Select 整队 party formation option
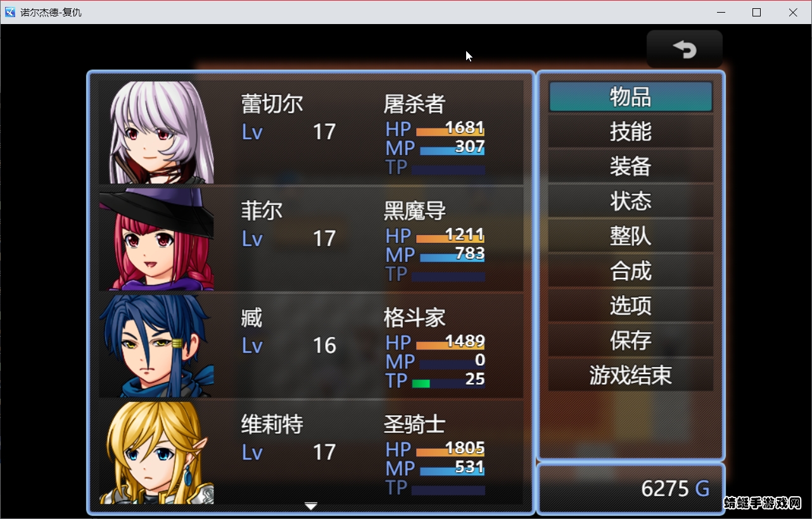812x519 pixels. [x=630, y=236]
